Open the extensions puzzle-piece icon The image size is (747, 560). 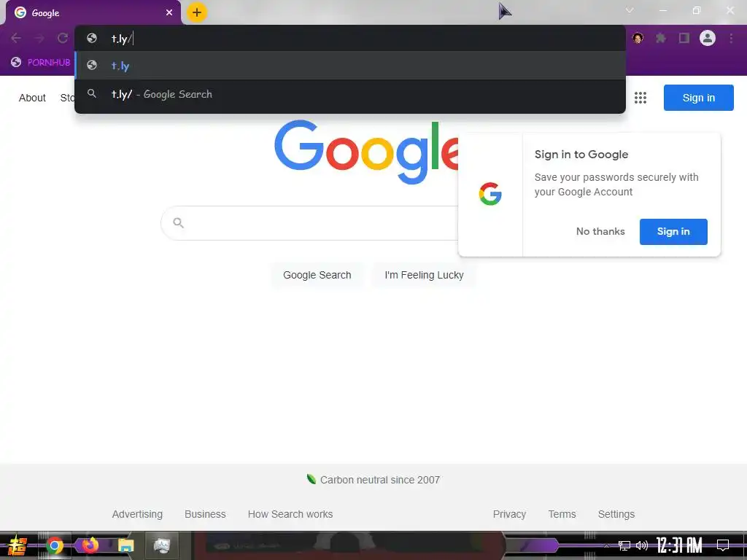(661, 38)
